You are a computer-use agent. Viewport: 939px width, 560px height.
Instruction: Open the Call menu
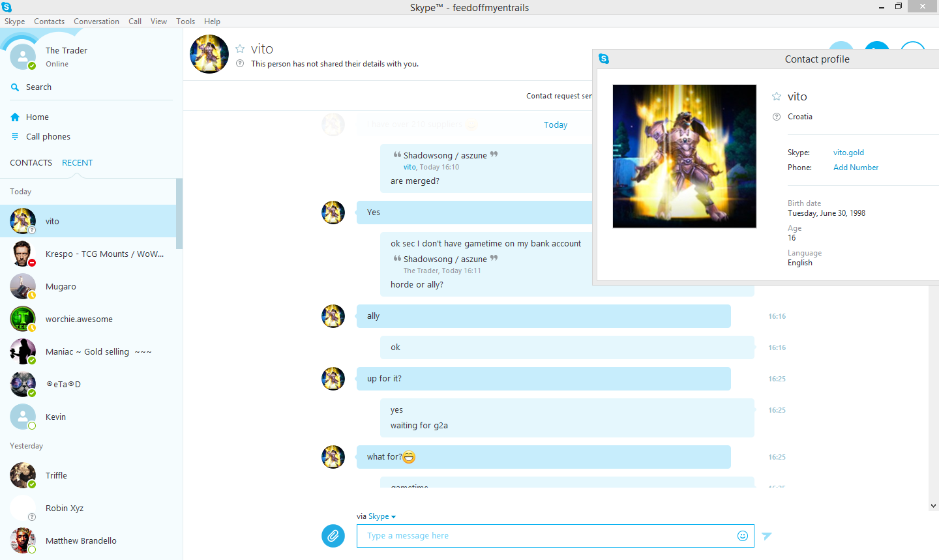tap(135, 22)
